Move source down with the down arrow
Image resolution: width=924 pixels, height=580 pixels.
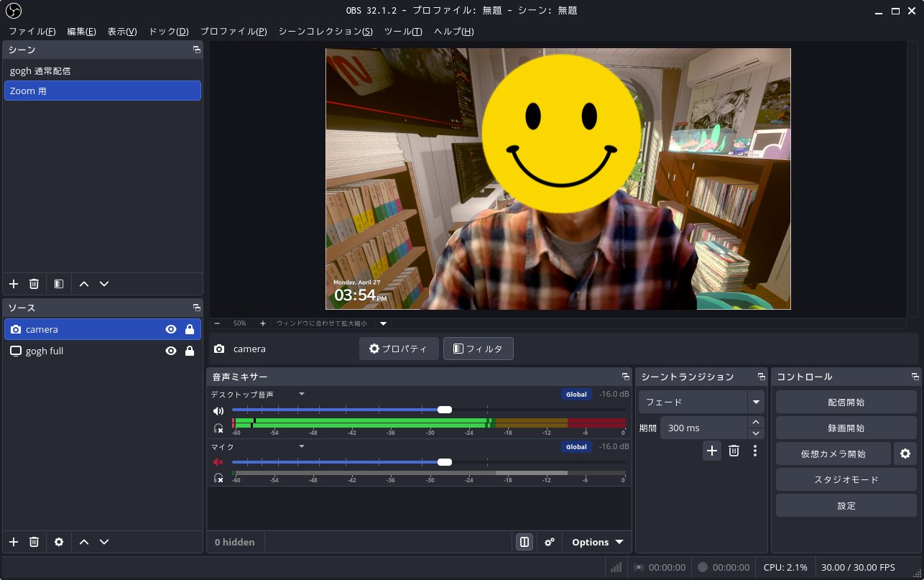tap(104, 542)
